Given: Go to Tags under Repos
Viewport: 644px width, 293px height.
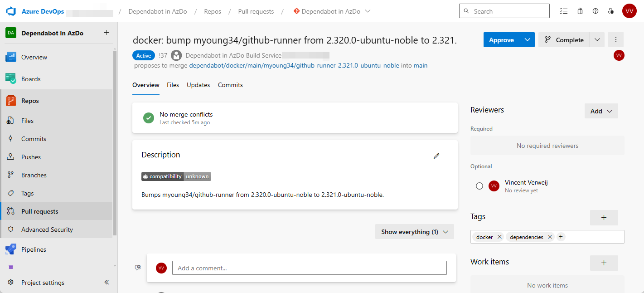Looking at the screenshot, I should (x=57, y=193).
